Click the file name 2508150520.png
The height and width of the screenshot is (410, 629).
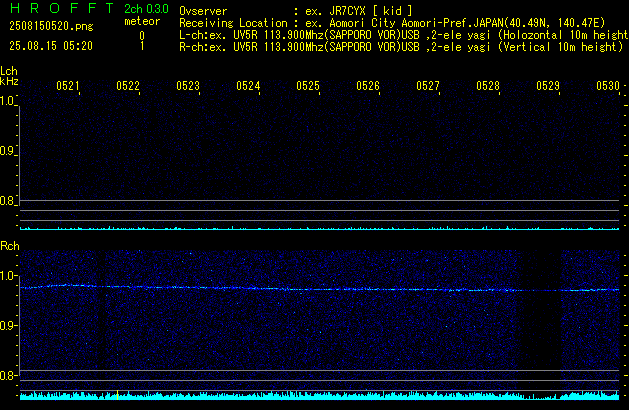(51, 26)
